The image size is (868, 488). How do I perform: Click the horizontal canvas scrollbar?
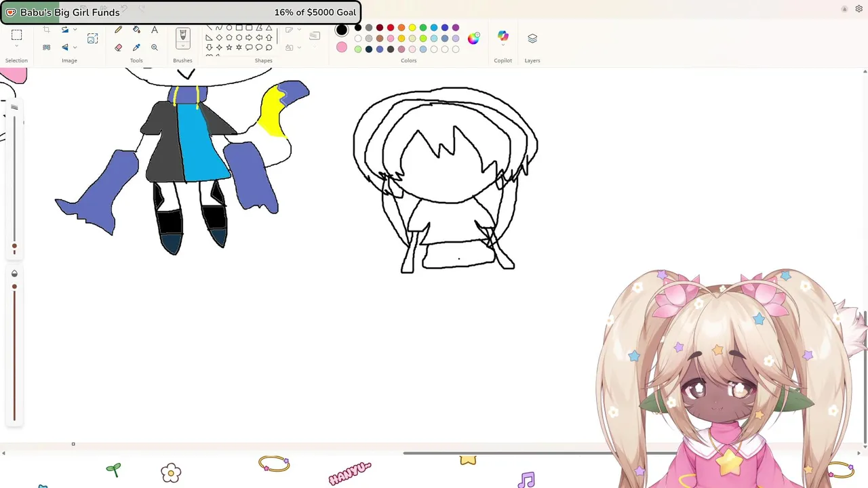[540, 453]
